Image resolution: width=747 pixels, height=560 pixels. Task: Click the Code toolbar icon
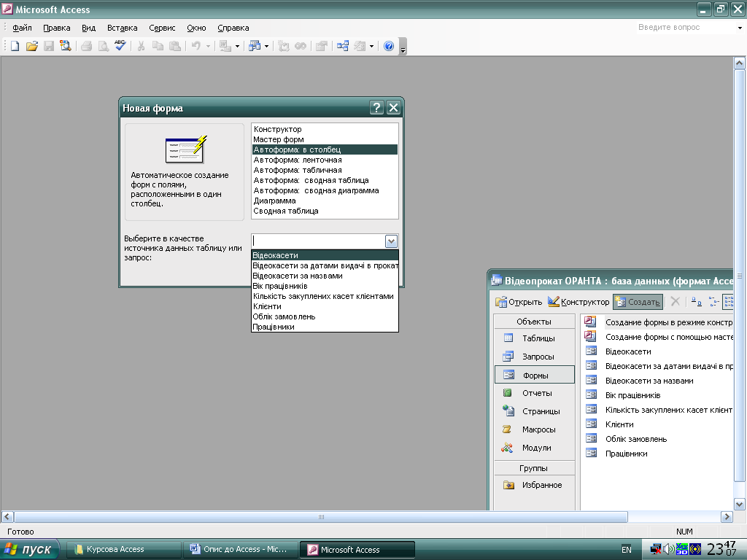[284, 46]
